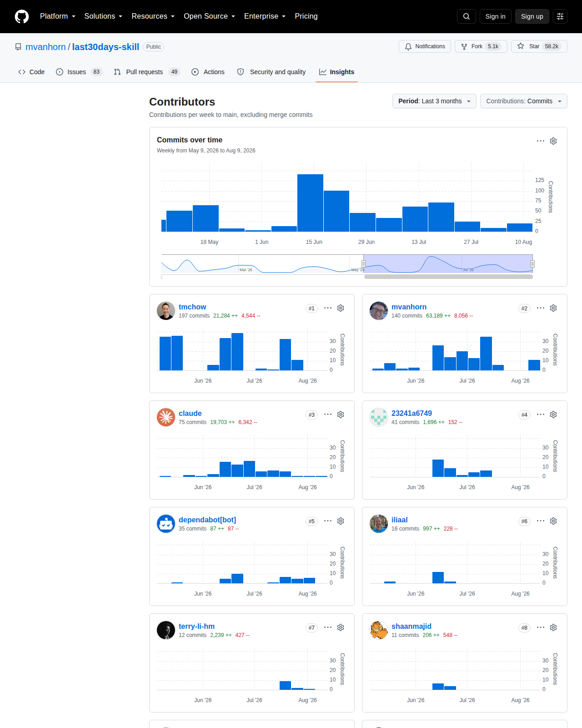Open the appearance settings icon beside Sign up
This screenshot has height=728, width=582.
click(x=560, y=16)
